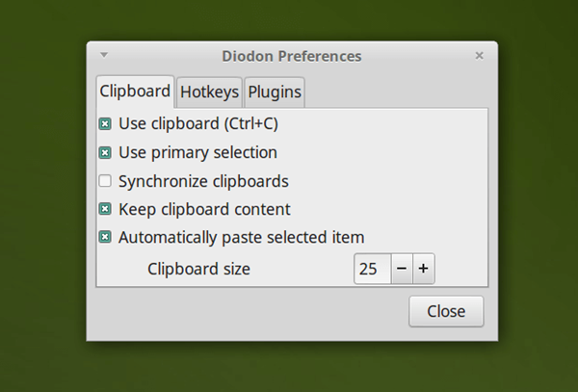Click the Diodon Preferences title bar text
This screenshot has height=392, width=578.
[x=291, y=56]
